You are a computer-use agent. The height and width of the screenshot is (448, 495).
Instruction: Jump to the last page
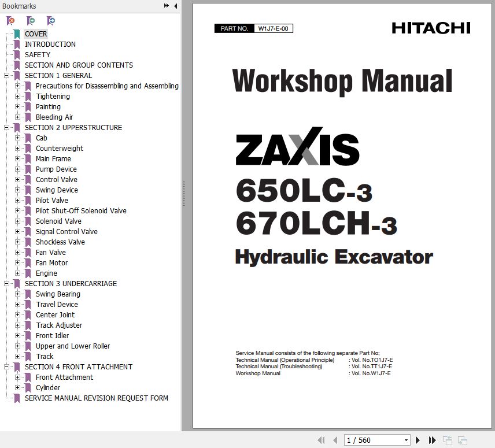click(432, 440)
